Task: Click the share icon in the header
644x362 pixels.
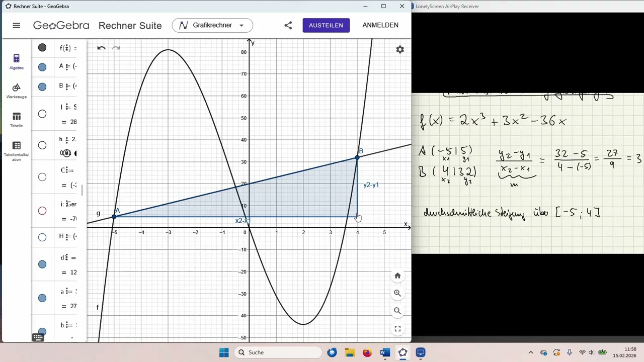Action: point(288,25)
